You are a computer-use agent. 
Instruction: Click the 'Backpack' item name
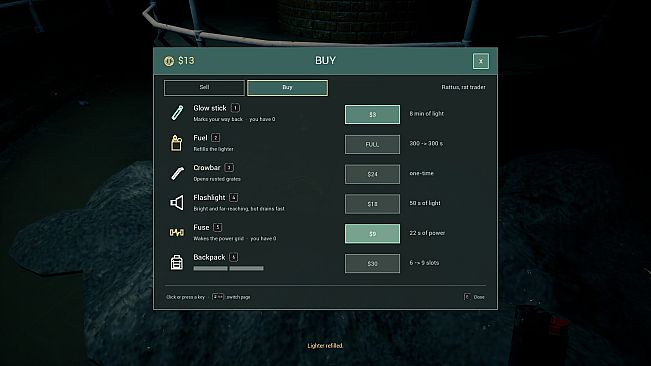click(x=209, y=257)
